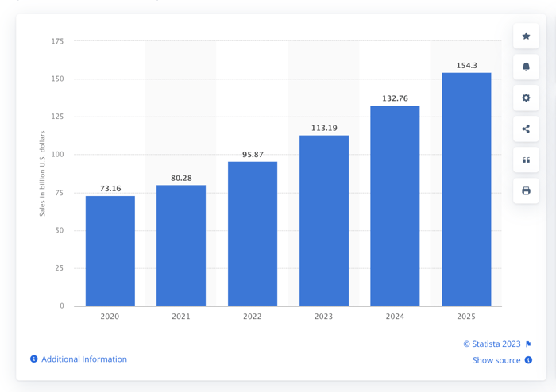Click the 2023 x-axis year label
The width and height of the screenshot is (556, 392).
click(324, 317)
